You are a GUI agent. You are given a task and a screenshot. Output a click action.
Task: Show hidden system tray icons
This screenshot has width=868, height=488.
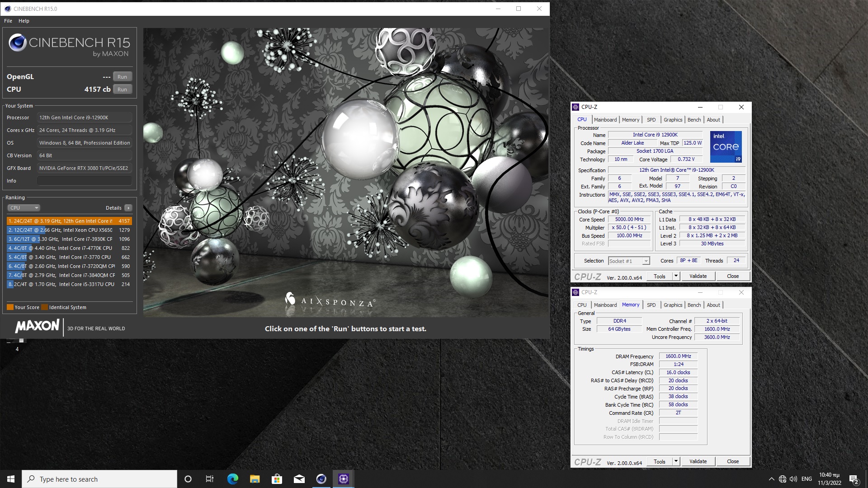pos(771,479)
